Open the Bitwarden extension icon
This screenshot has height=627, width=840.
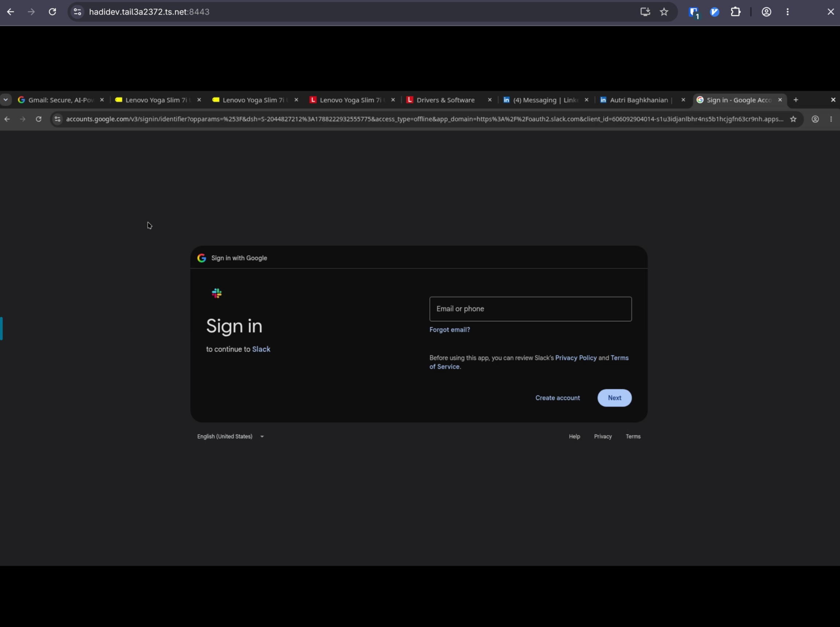[x=694, y=12]
